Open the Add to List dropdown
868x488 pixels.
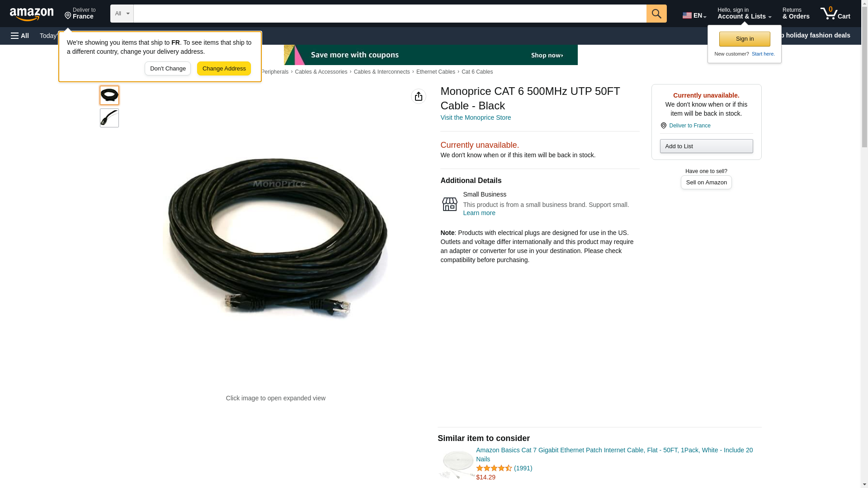point(706,146)
